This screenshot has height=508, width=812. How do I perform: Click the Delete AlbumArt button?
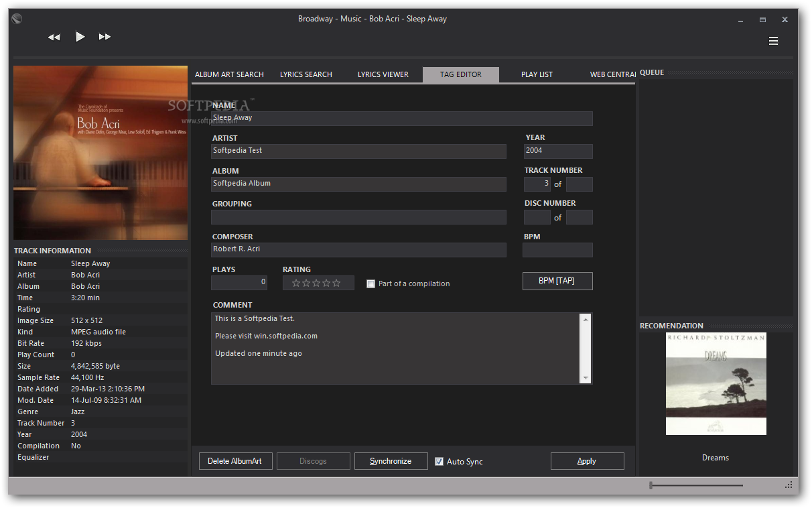tap(236, 461)
